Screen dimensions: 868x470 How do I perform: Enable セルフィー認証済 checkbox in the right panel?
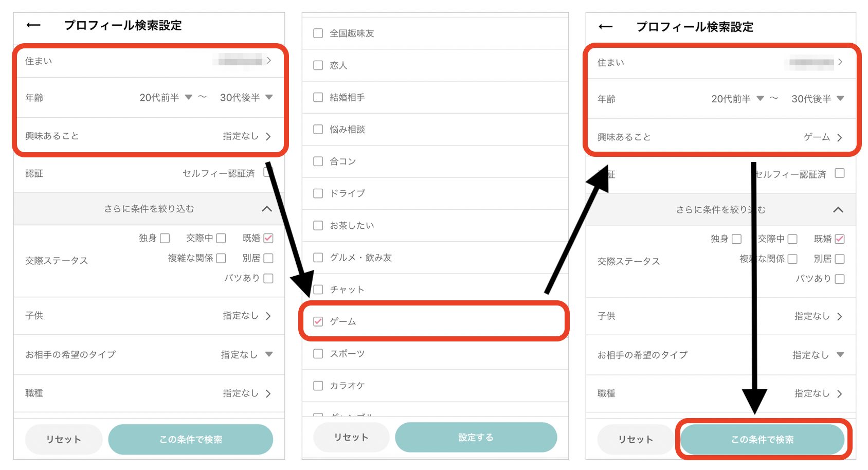tap(840, 173)
